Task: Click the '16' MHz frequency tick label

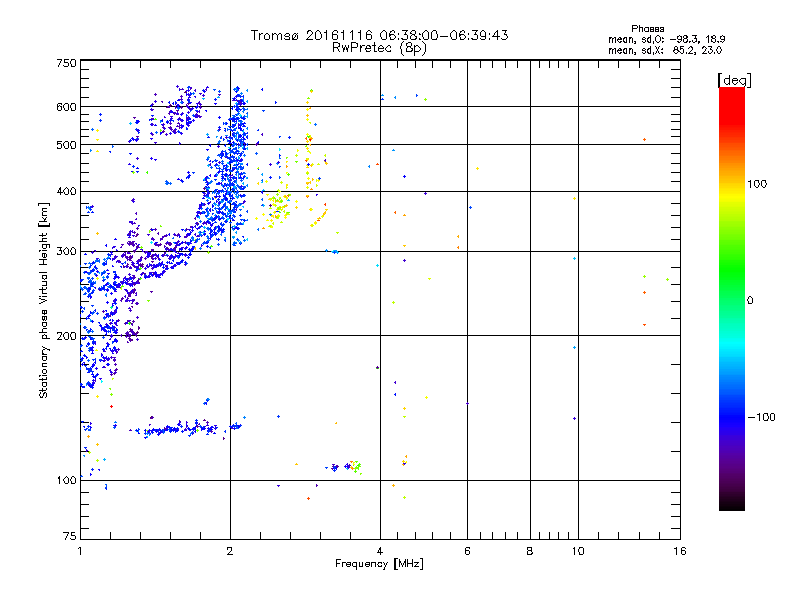Action: click(x=680, y=551)
